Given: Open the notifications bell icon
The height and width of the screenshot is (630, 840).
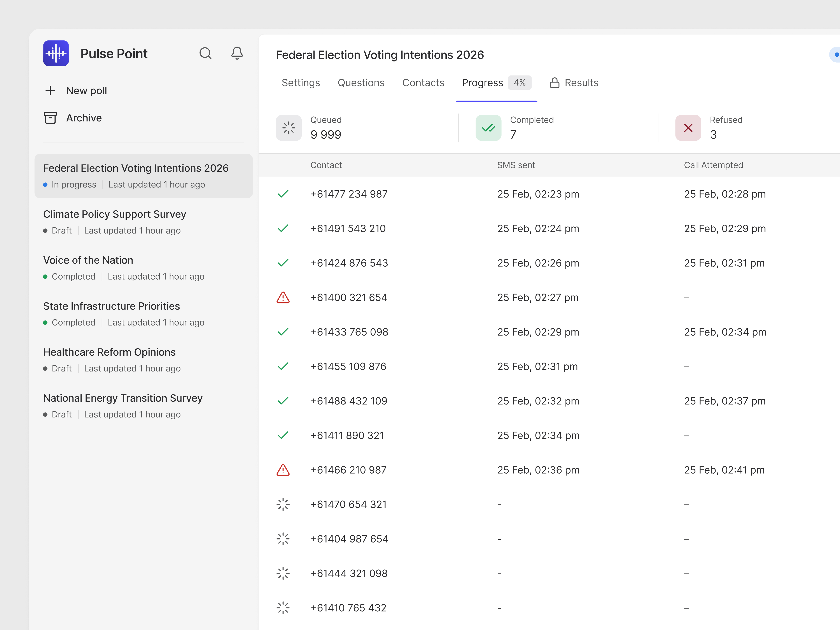Looking at the screenshot, I should pos(237,53).
